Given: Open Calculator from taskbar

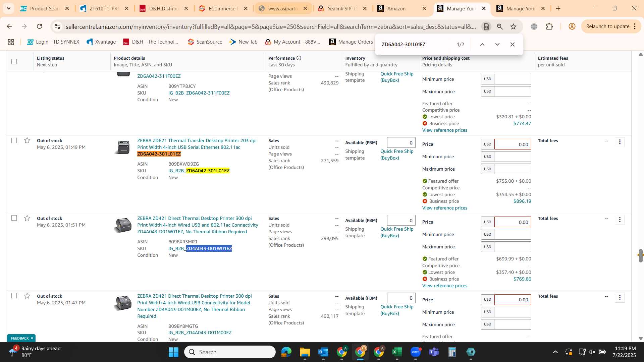Looking at the screenshot, I should [452, 352].
